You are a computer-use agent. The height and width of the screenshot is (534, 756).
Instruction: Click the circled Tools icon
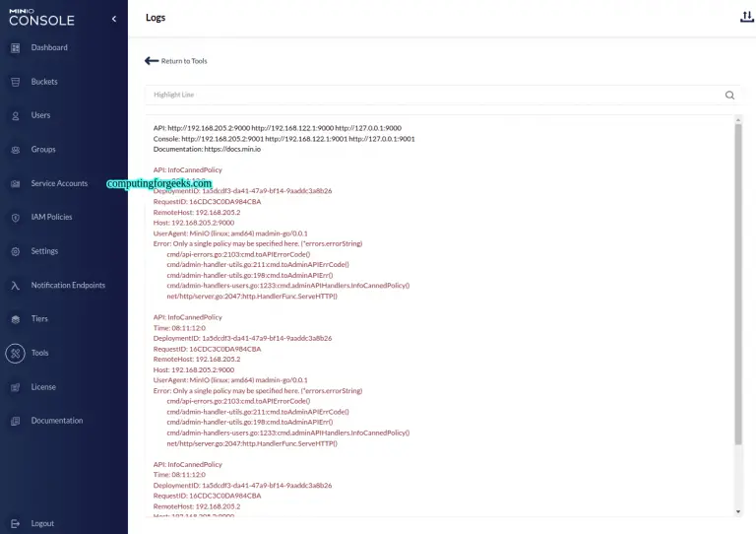(16, 353)
